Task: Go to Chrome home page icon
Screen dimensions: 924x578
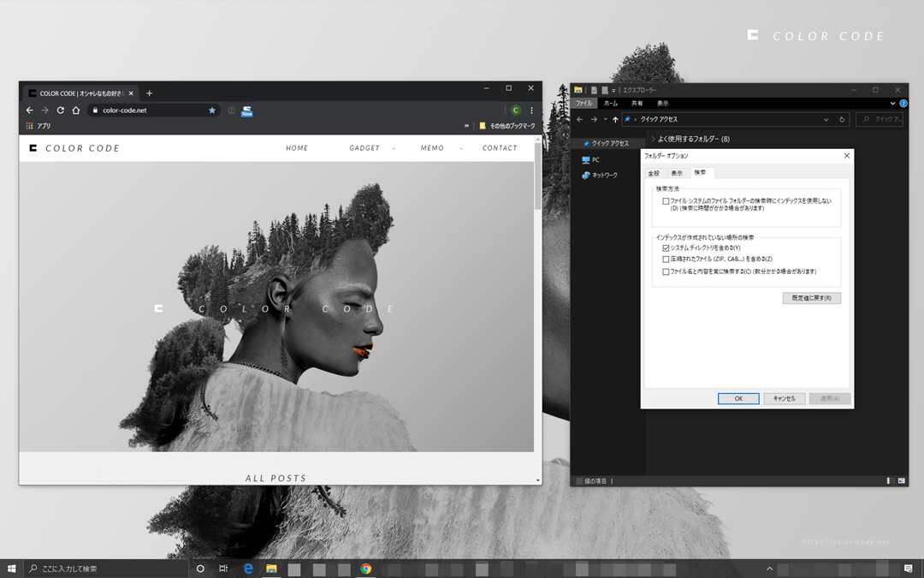Action: pos(76,110)
